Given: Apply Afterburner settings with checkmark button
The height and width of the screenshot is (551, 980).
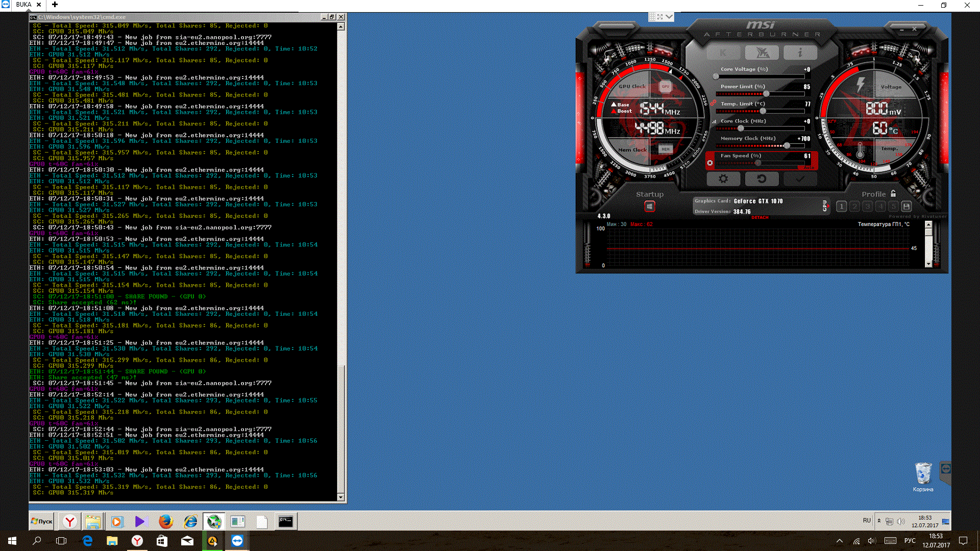Looking at the screenshot, I should pyautogui.click(x=800, y=179).
